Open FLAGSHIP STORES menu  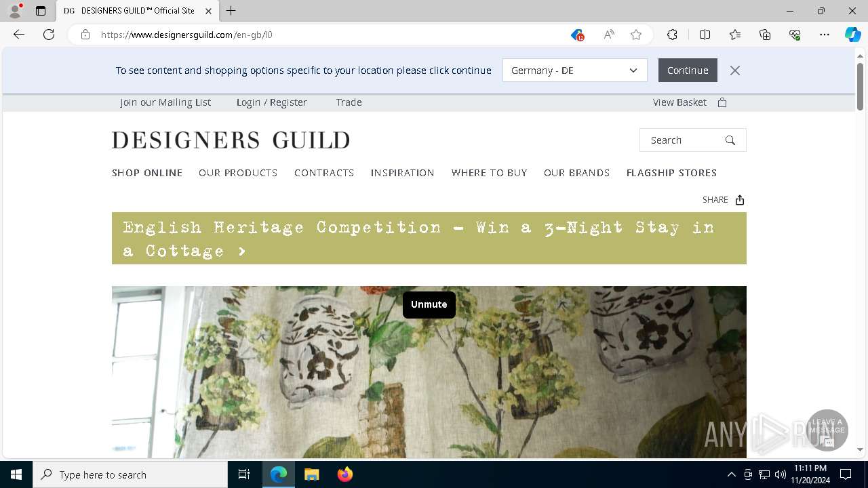[x=672, y=173]
